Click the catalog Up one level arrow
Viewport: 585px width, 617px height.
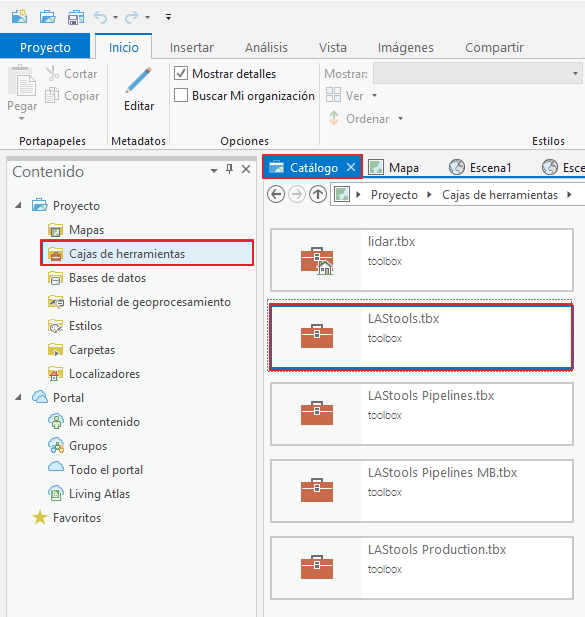pos(318,194)
